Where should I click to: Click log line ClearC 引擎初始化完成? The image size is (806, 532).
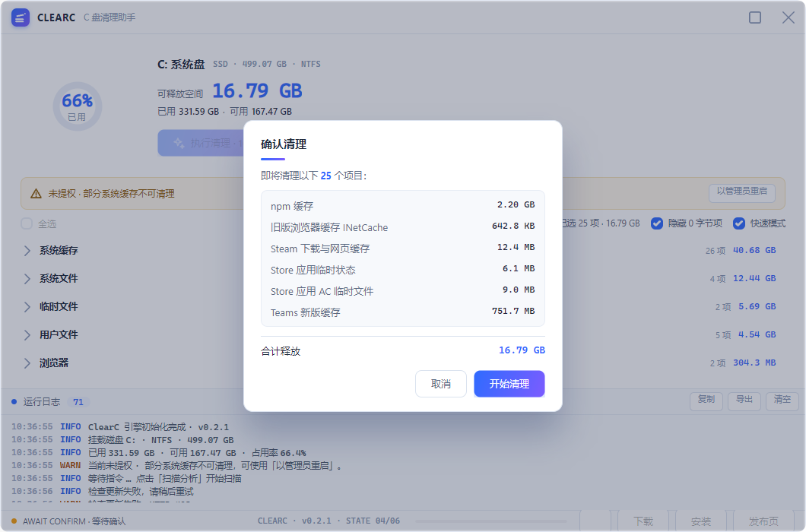(120, 427)
